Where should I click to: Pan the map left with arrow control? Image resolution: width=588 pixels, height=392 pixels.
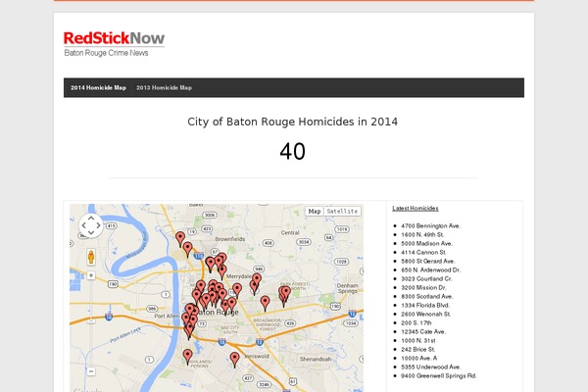click(x=83, y=225)
